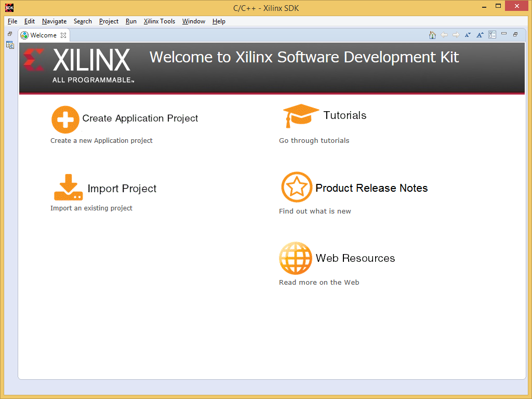The width and height of the screenshot is (532, 399).
Task: Select the Welcome tab
Action: point(43,35)
